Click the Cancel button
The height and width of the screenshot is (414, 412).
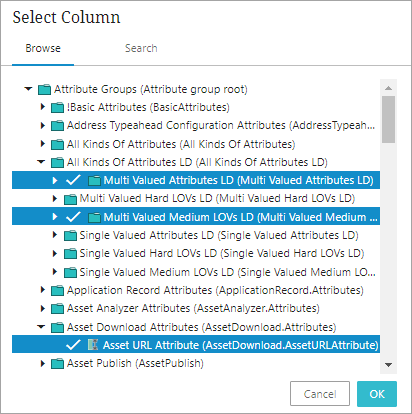tap(320, 394)
